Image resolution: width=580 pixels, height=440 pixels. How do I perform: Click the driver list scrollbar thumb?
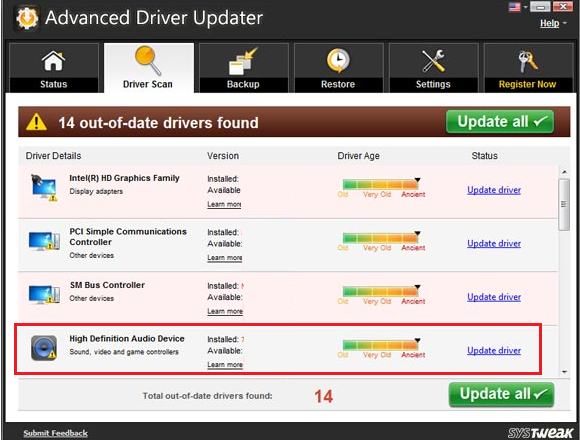tap(564, 204)
